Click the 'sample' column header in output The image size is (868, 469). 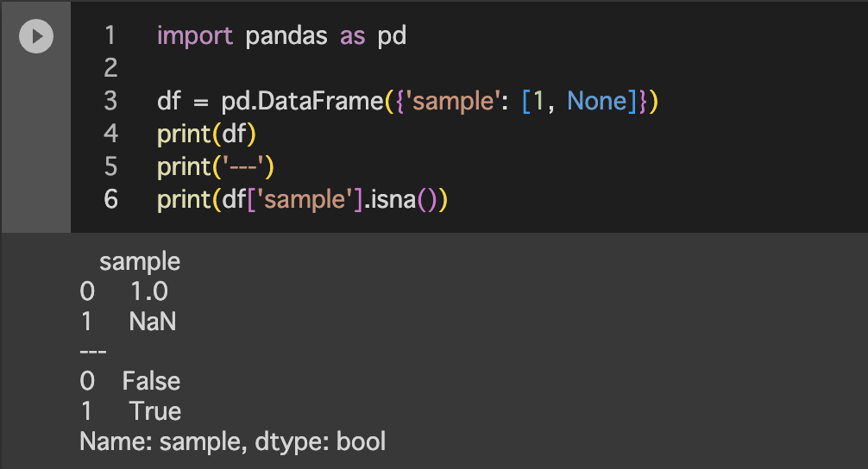tap(140, 261)
